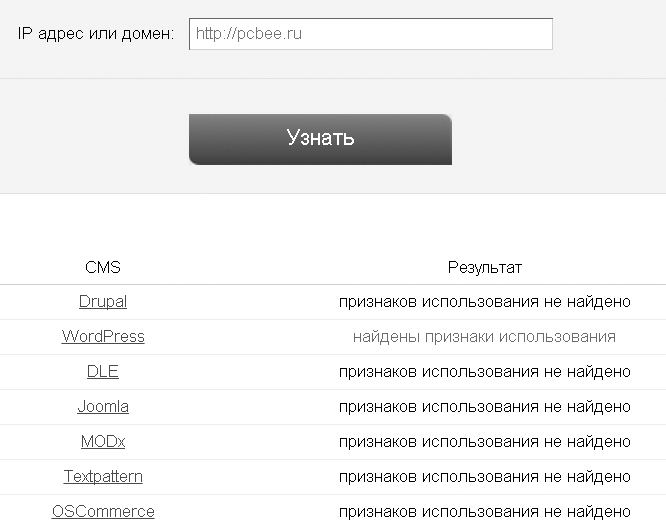Click the CMS column header

pyautogui.click(x=103, y=268)
